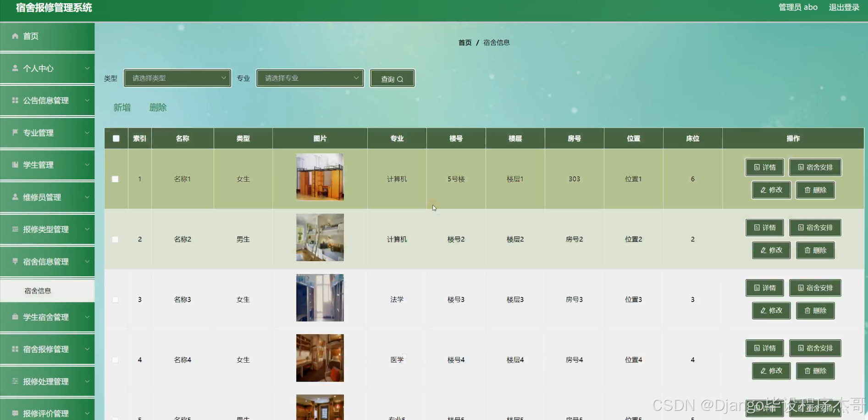
Task: Check the checkbox for row 名称2
Action: point(115,239)
